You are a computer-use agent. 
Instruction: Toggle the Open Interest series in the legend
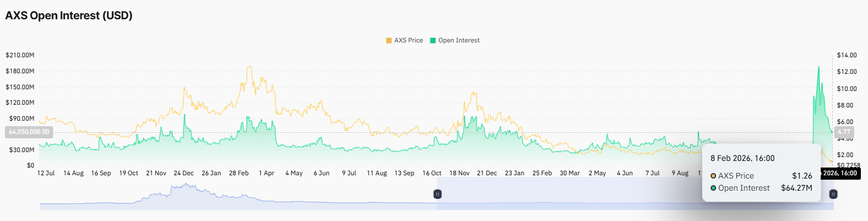pos(455,40)
